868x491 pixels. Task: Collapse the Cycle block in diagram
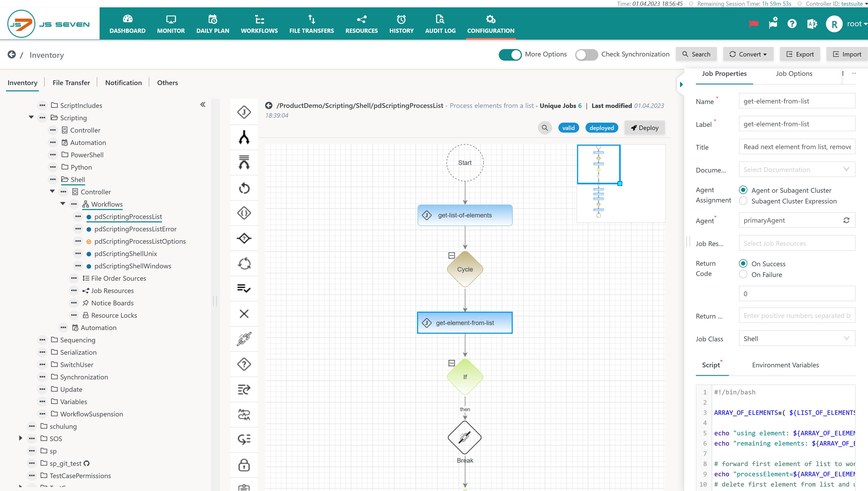click(451, 255)
